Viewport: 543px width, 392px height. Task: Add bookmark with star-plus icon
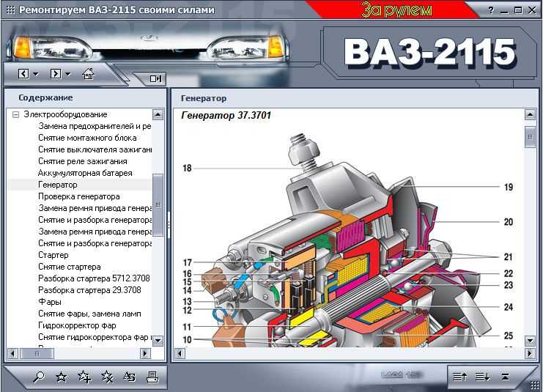(x=84, y=377)
